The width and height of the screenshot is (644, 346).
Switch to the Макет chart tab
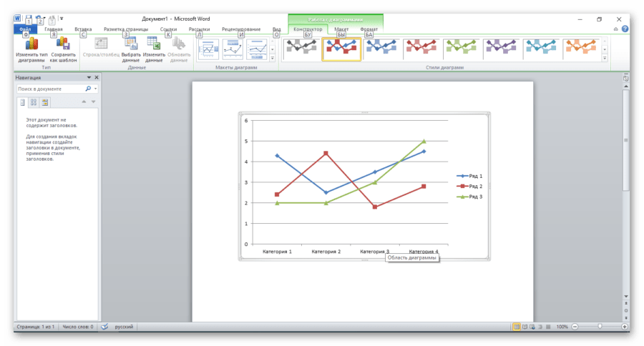(341, 29)
